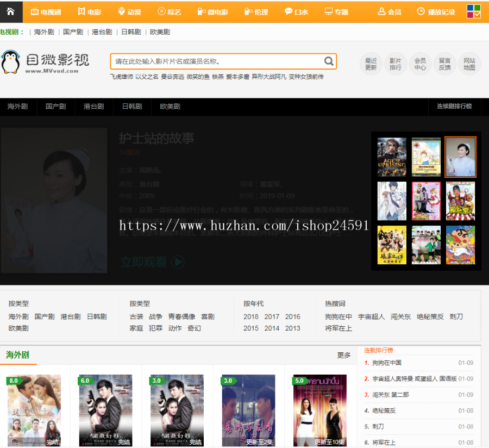The width and height of the screenshot is (489, 448).
Task: Open 影片排行 round icon button
Action: pyautogui.click(x=396, y=64)
